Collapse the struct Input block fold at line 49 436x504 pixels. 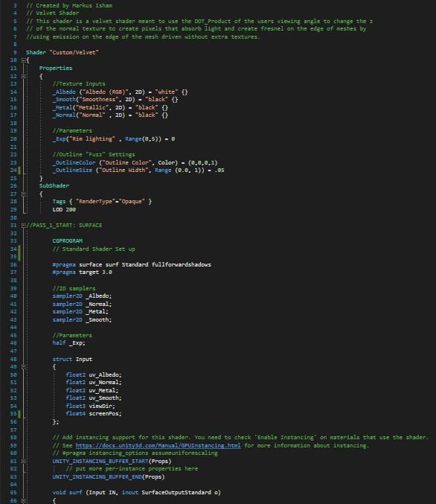pyautogui.click(x=24, y=367)
